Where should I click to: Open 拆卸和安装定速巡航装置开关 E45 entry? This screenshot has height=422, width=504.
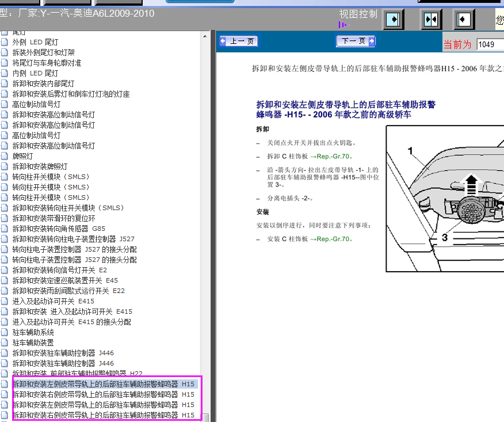[65, 280]
